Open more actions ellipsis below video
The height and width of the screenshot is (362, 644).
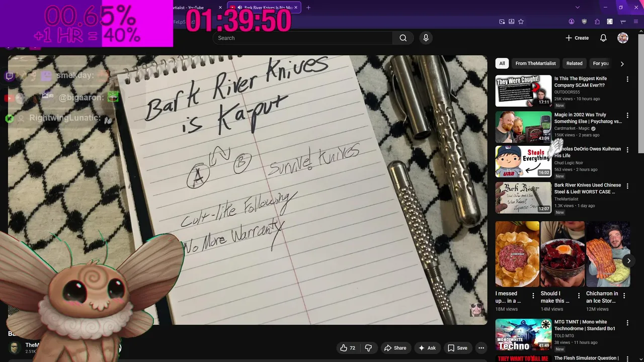[481, 348]
